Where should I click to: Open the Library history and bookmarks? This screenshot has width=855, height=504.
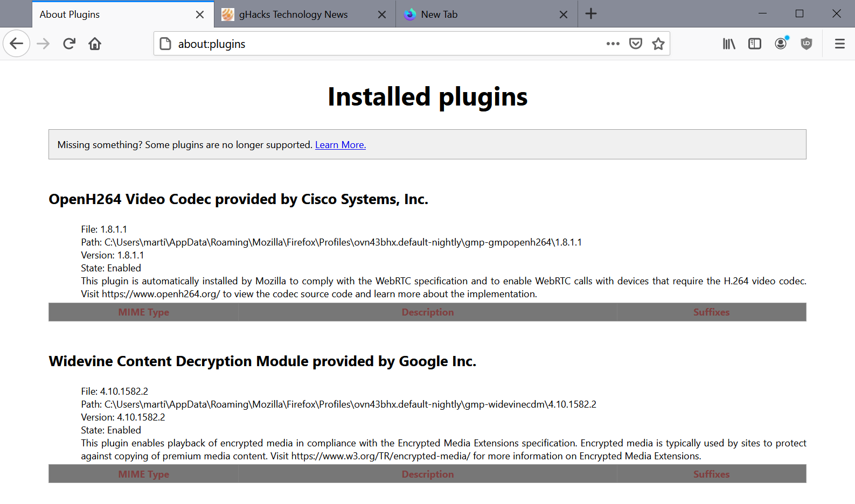(x=729, y=44)
